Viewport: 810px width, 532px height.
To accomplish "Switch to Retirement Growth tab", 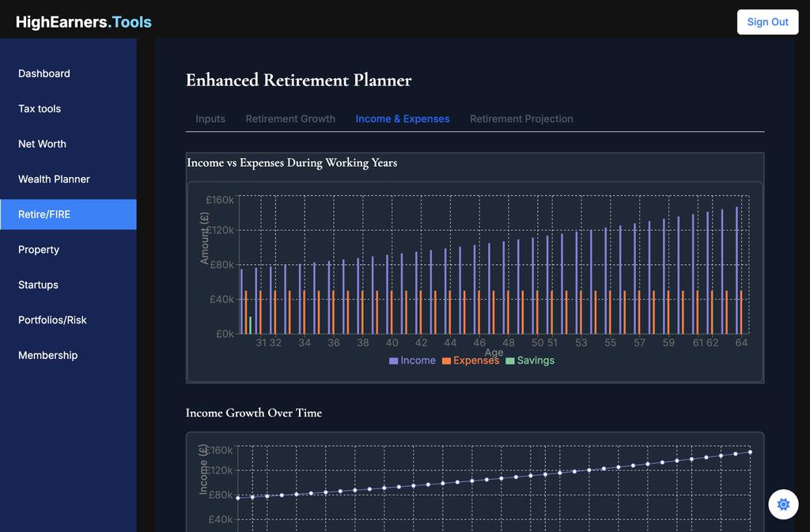I will click(290, 119).
